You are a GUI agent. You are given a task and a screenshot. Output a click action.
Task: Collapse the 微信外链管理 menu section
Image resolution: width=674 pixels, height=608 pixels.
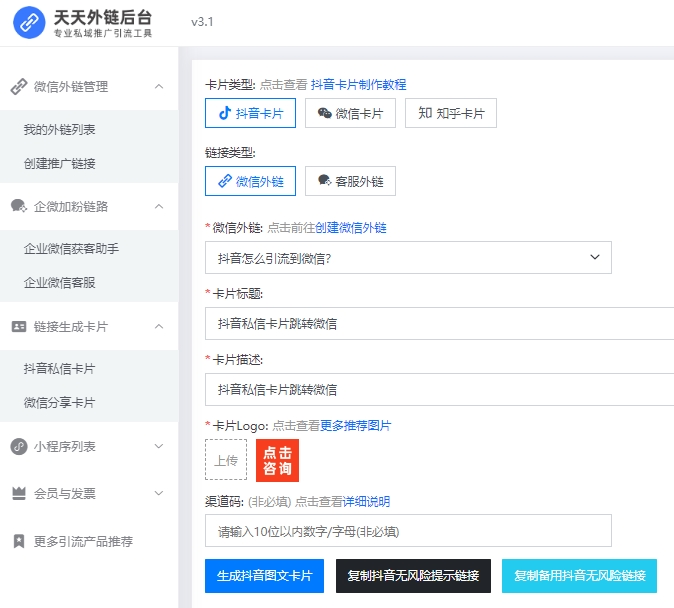(159, 87)
